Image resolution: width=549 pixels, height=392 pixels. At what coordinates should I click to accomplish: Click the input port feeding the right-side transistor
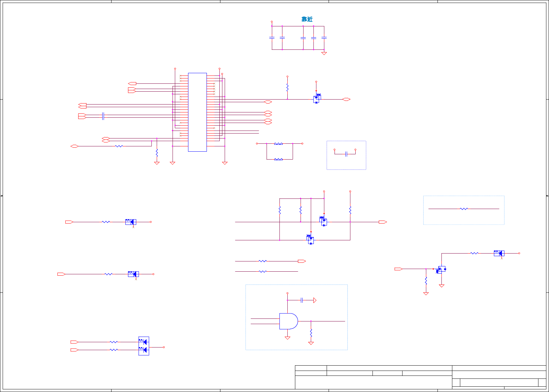tap(399, 269)
